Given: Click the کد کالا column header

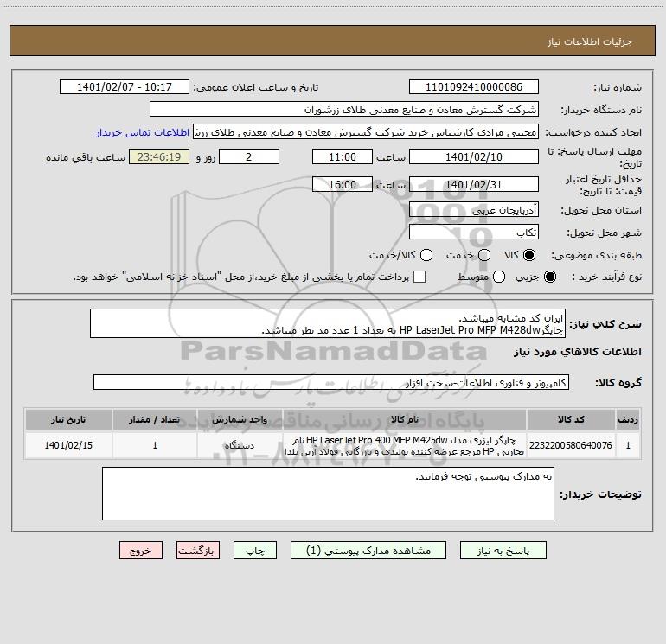Looking at the screenshot, I should click(x=571, y=420).
